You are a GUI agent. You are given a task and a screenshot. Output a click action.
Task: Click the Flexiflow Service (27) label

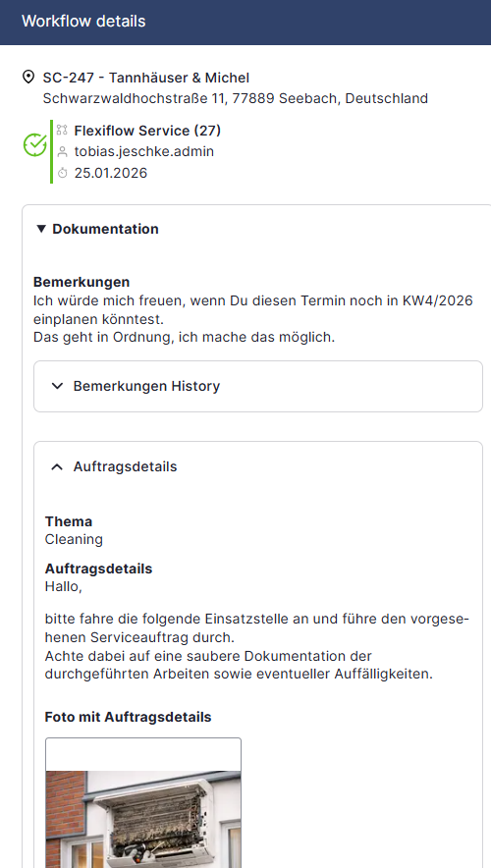147,131
